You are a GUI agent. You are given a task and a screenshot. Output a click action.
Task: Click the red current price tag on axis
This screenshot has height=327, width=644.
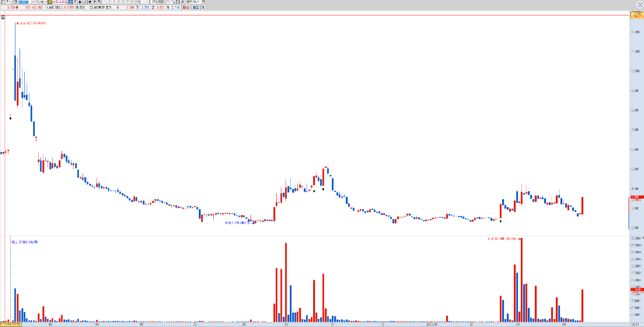[x=637, y=197]
